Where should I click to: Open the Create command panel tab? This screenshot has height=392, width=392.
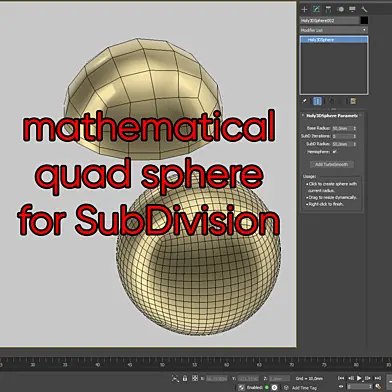coord(304,9)
